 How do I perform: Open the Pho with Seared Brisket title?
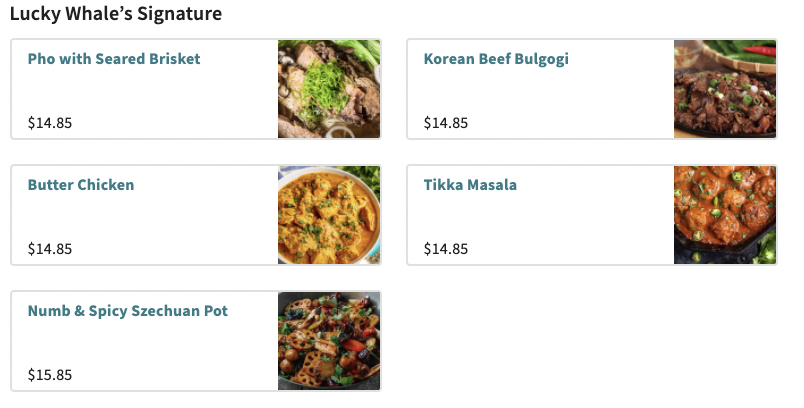coord(114,59)
